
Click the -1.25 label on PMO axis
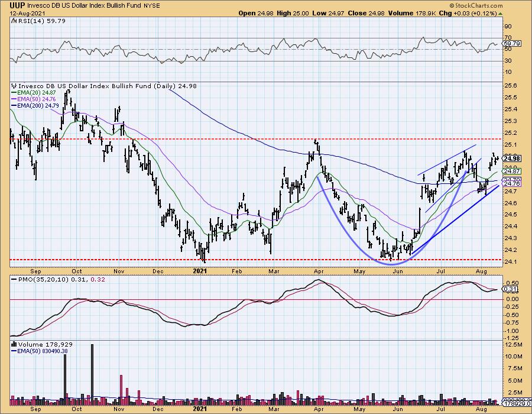512,338
